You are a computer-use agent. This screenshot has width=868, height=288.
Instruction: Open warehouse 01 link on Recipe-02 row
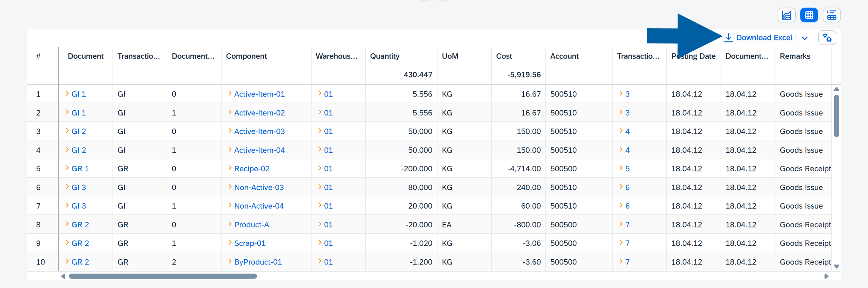point(328,168)
